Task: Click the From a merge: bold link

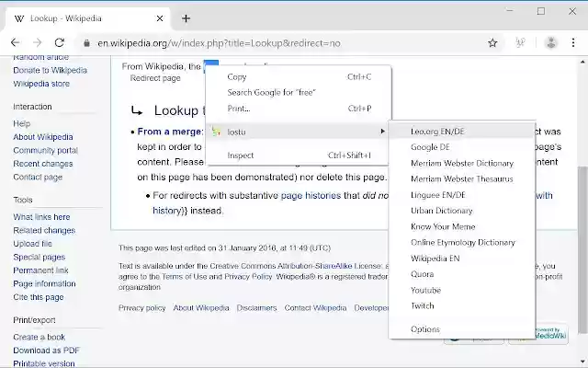Action: pos(170,132)
